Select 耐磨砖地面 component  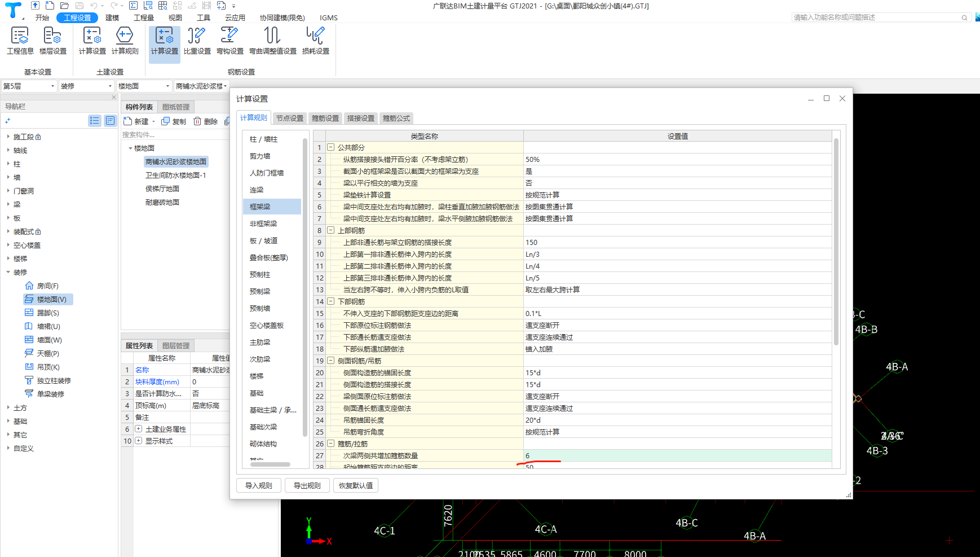point(162,203)
